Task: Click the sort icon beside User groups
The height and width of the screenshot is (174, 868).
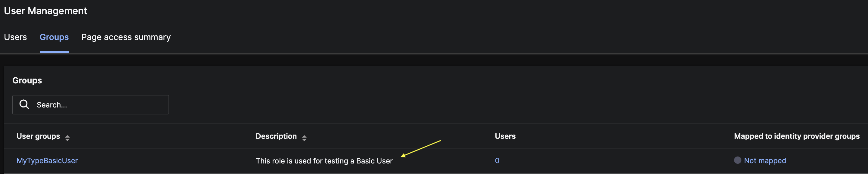Action: (x=67, y=138)
